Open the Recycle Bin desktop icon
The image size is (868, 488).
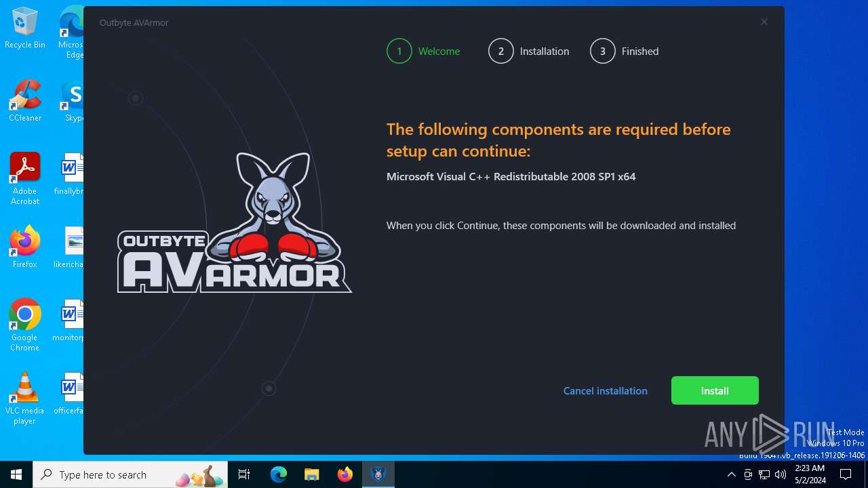(25, 28)
